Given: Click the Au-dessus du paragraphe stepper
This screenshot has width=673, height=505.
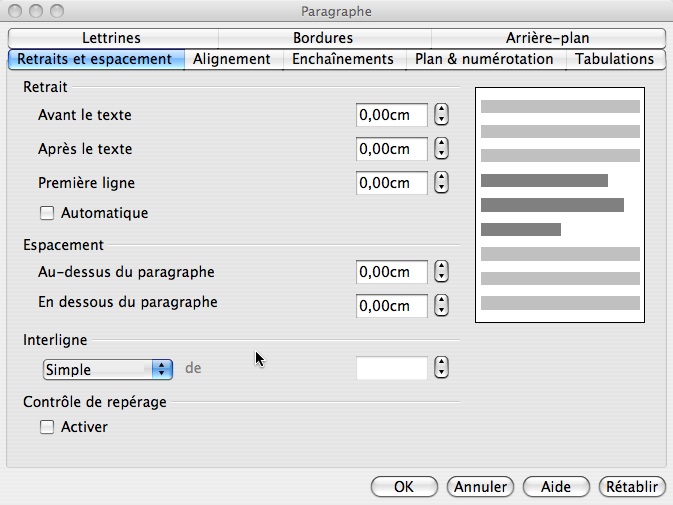Looking at the screenshot, I should click(x=441, y=272).
